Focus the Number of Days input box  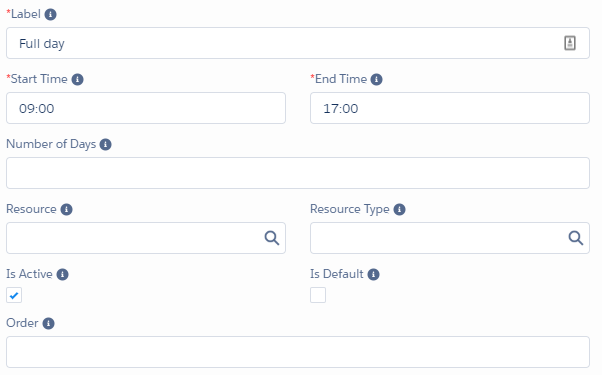point(298,173)
